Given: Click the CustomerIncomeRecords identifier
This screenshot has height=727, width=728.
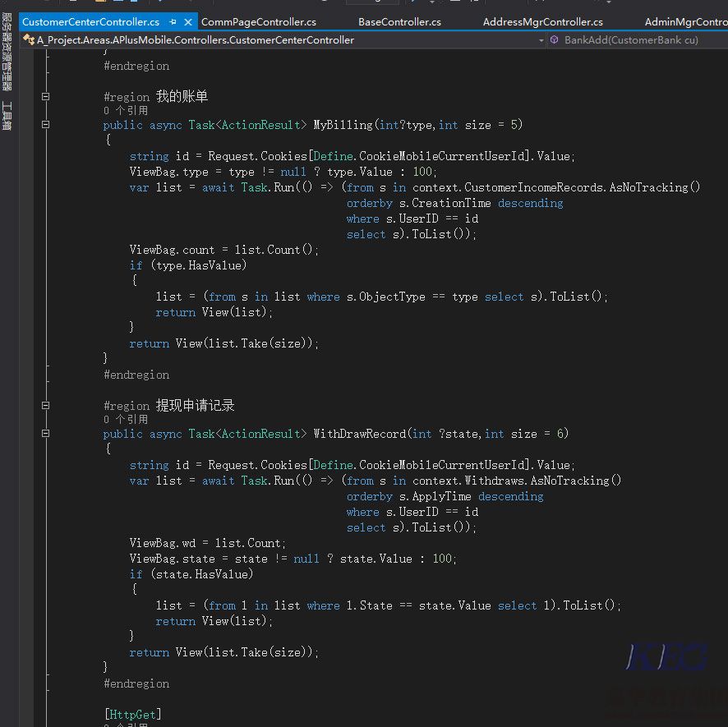Looking at the screenshot, I should point(533,187).
